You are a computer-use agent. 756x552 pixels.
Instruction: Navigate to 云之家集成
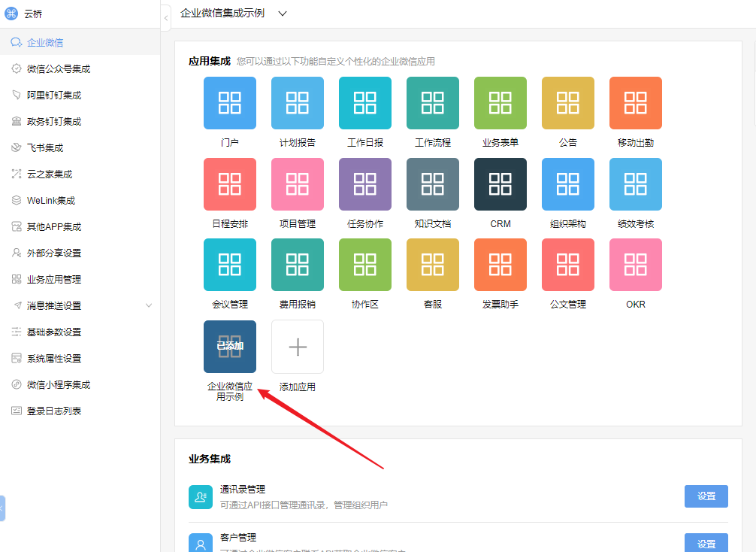(80, 174)
